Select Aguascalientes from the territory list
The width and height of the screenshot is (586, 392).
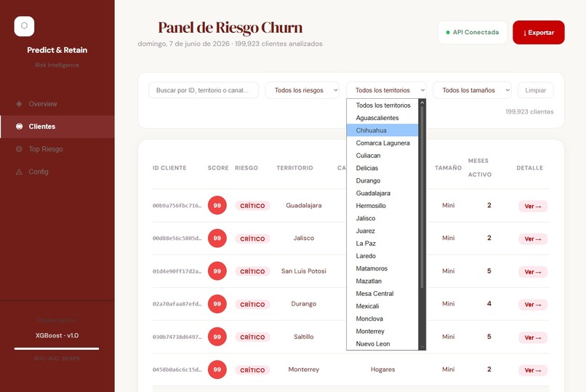(382, 118)
